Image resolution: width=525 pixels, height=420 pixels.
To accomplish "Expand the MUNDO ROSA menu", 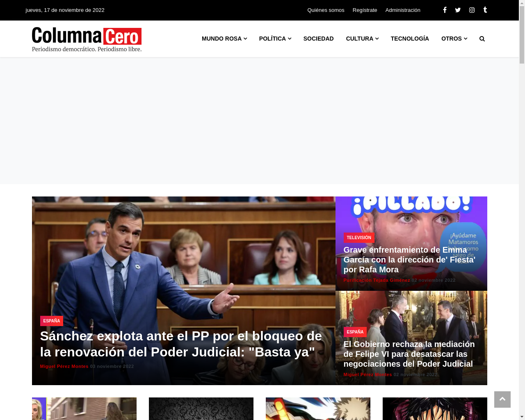I will point(224,39).
